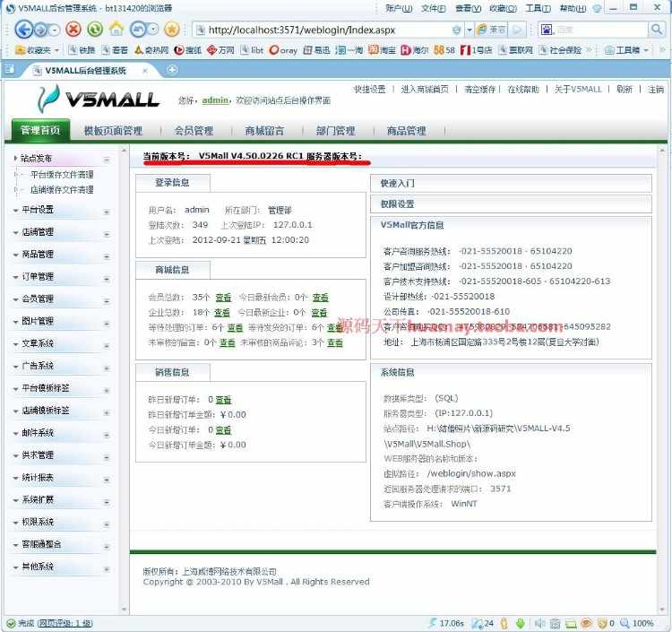Click the yellow star favorites icon
The width and height of the screenshot is (672, 632).
(x=172, y=30)
